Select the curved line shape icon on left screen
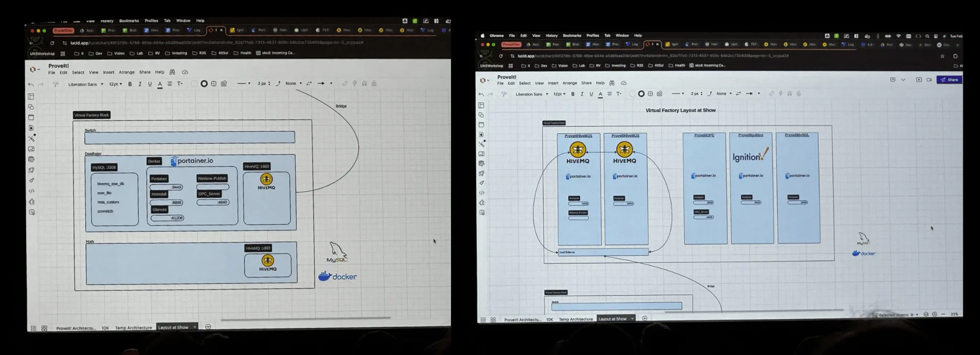 (278, 83)
